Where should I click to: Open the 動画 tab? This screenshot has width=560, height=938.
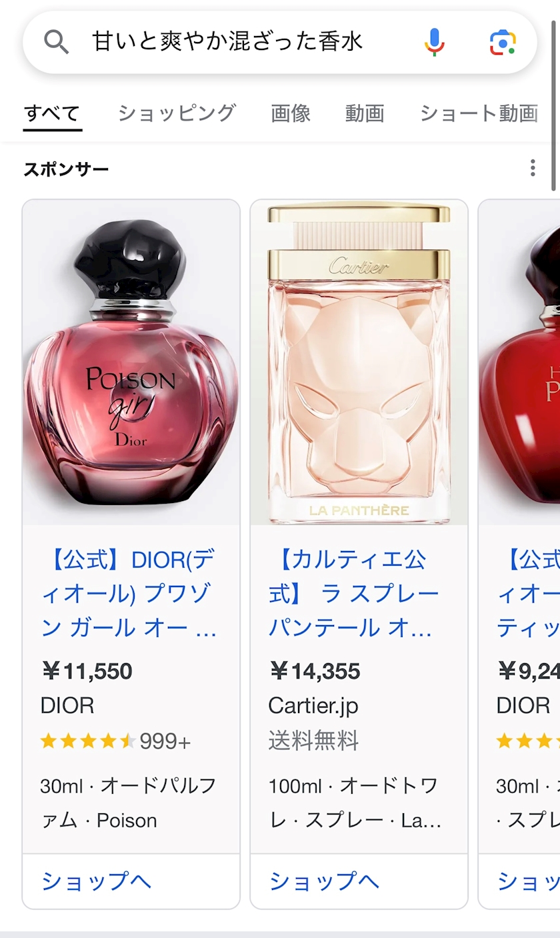(365, 113)
